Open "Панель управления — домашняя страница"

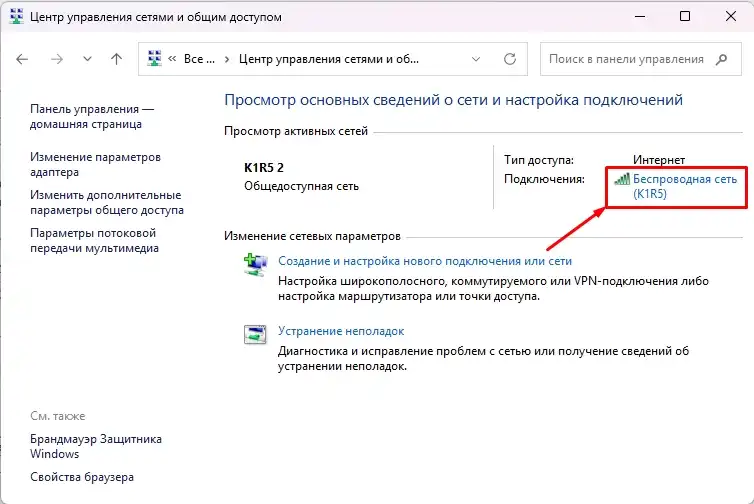coord(92,116)
